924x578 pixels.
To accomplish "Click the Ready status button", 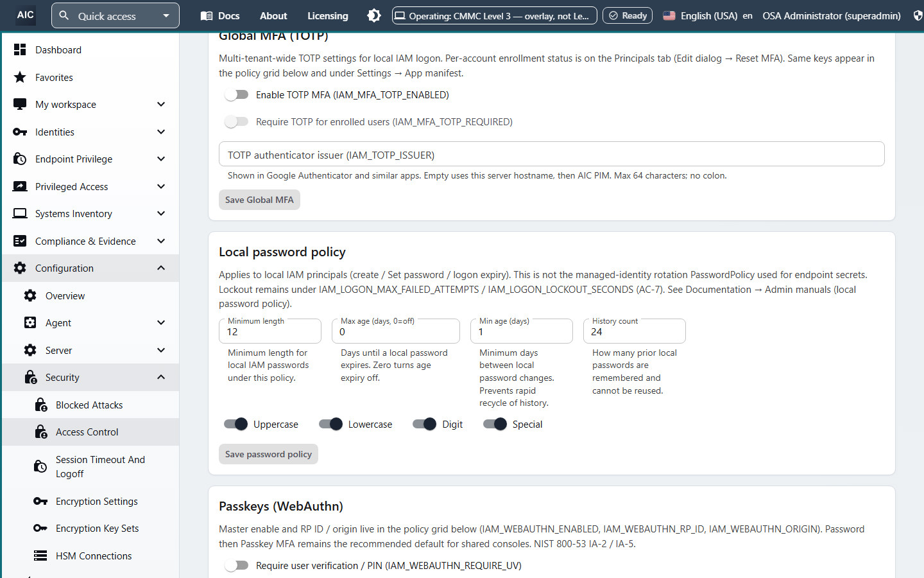I will [628, 15].
